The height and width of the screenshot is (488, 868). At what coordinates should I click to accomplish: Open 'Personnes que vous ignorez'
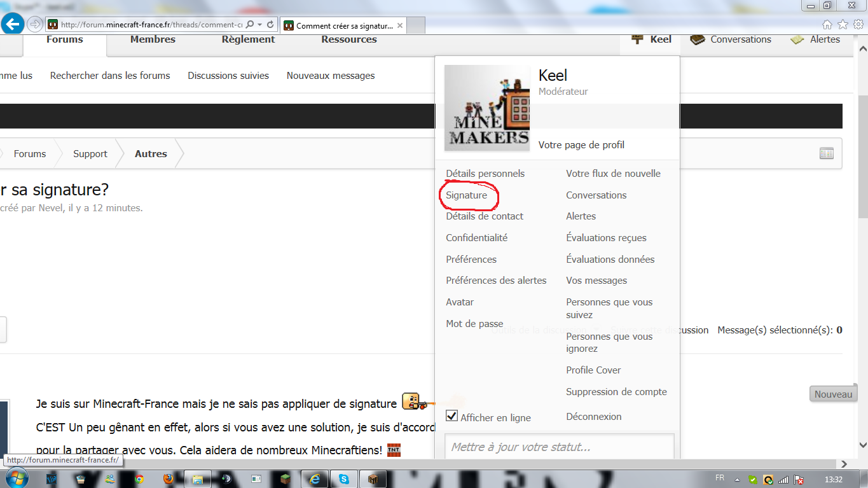point(610,342)
